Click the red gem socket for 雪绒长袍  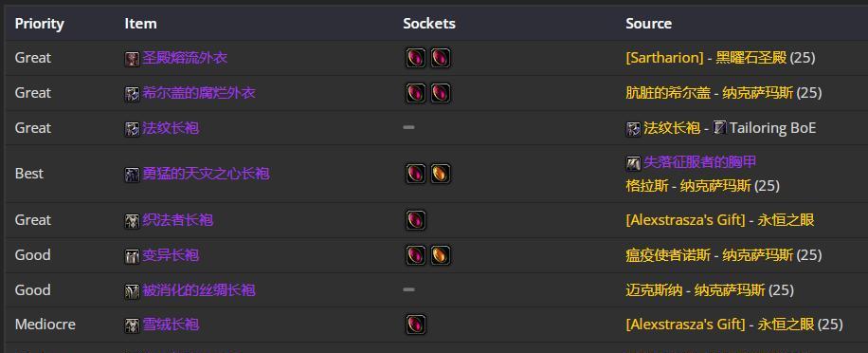[x=416, y=325]
